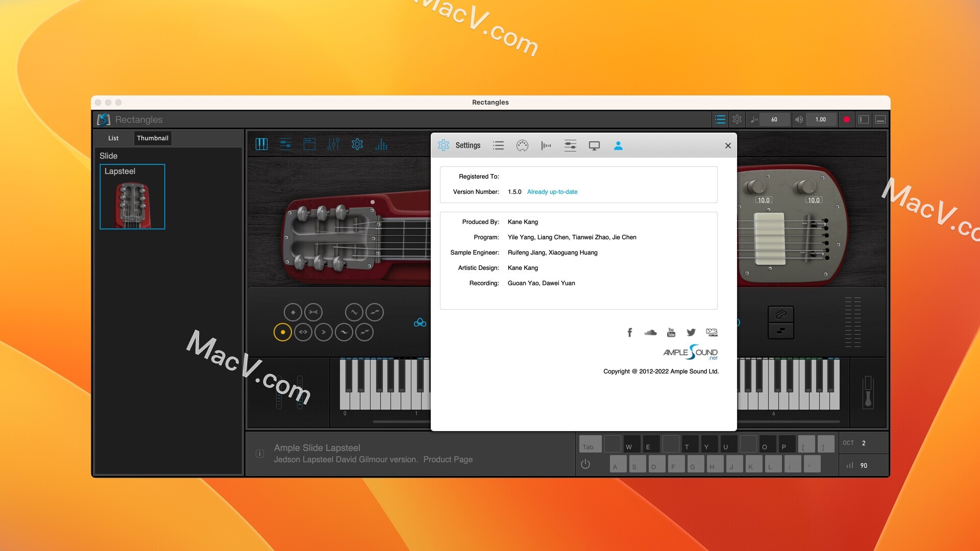Select the zigzag articulation button
980x551 pixels.
(354, 312)
